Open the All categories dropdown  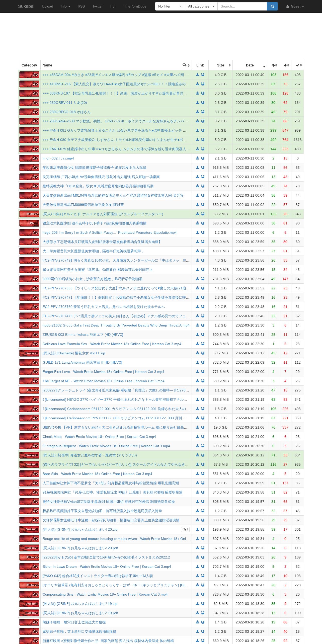[x=201, y=6]
